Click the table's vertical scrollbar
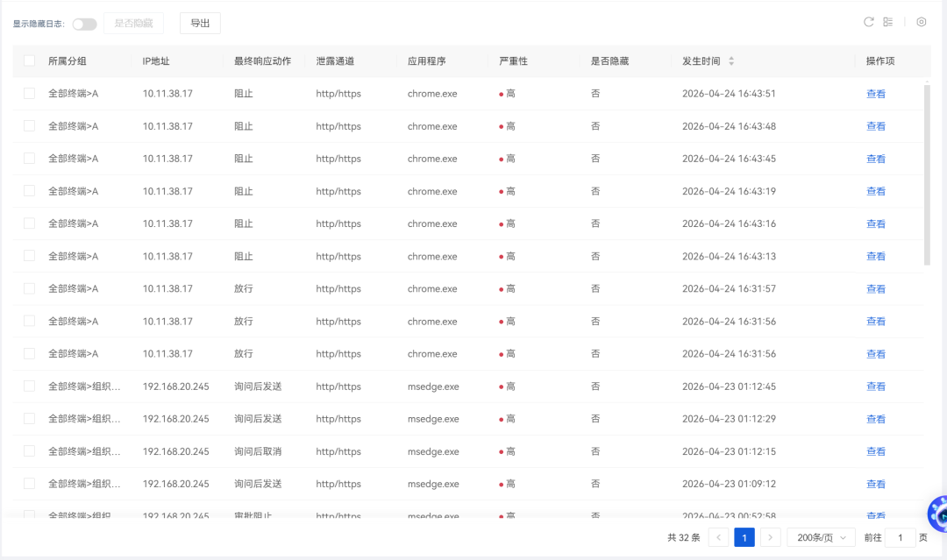The height and width of the screenshot is (560, 947). coord(927,175)
